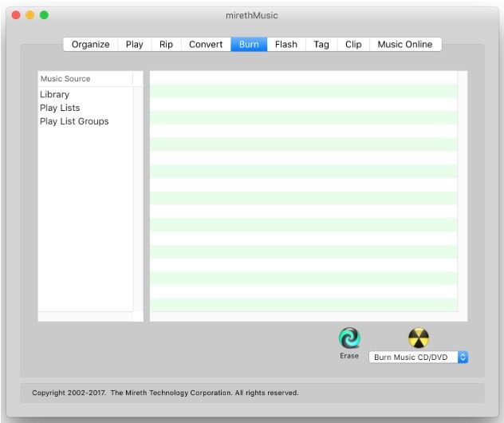Select Play List Groups source item
Viewport: 504px width, 423px height.
tap(74, 121)
